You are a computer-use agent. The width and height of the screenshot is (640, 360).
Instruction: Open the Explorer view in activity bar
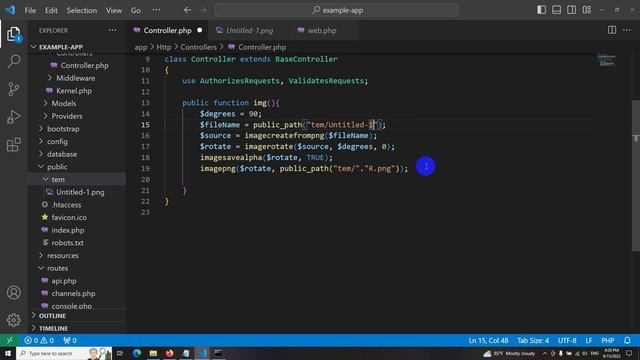pyautogui.click(x=13, y=34)
